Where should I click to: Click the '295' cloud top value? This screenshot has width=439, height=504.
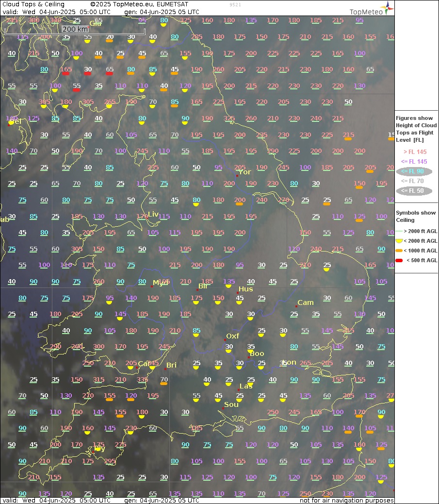[110, 461]
